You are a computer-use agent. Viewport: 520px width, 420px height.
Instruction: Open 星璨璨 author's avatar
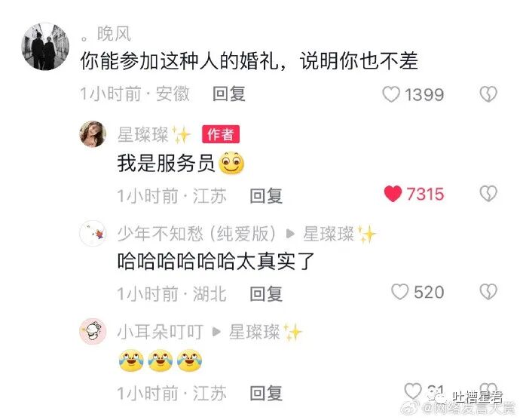[x=93, y=133]
